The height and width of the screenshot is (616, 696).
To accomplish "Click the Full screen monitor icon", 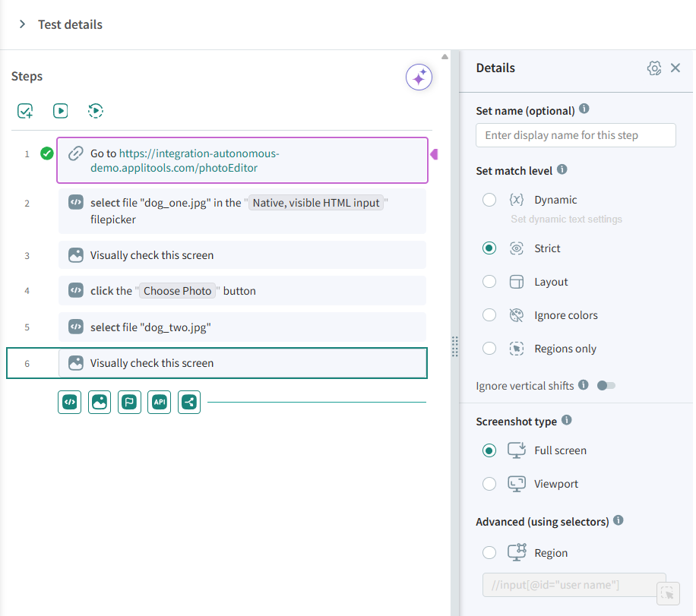I will [x=517, y=450].
